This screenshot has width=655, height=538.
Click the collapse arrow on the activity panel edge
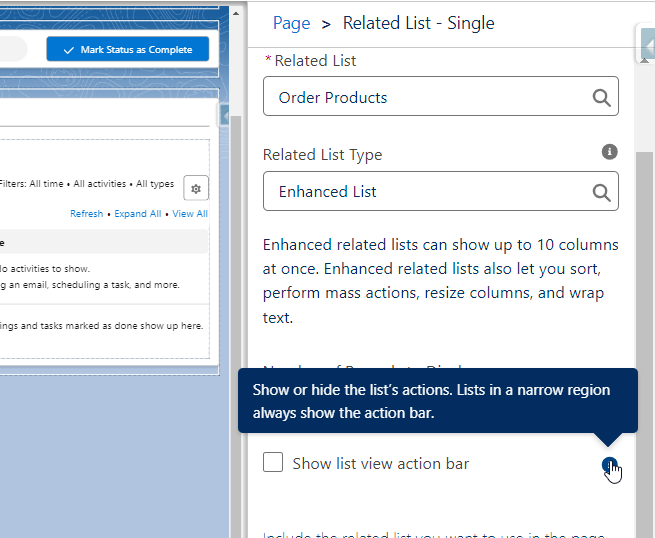[x=225, y=118]
